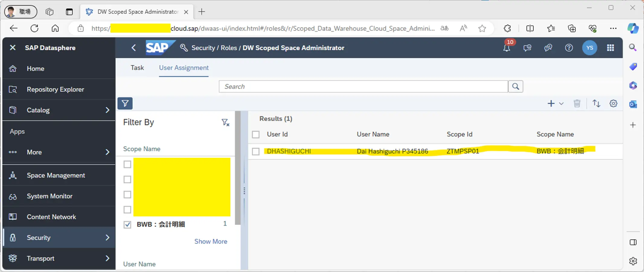This screenshot has width=644, height=272.
Task: Open the sort options icon
Action: [x=596, y=104]
